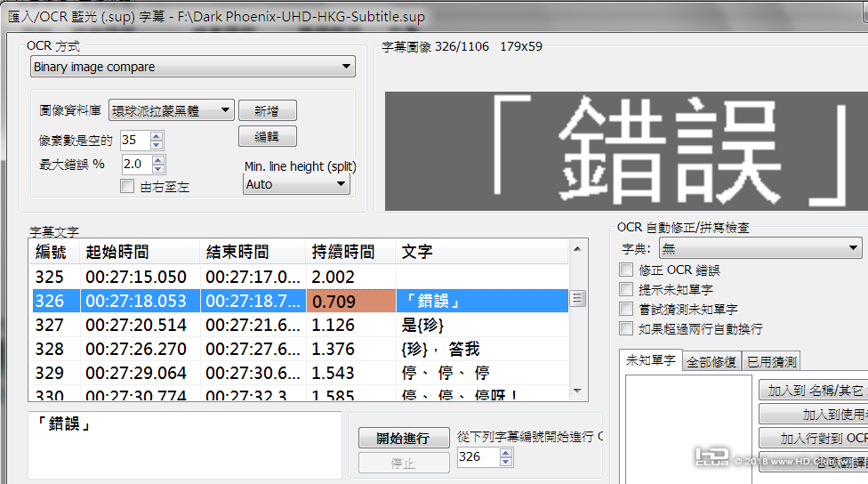Click start time 00:27:15.050
Viewport: 868px width, 484px height.
tap(136, 277)
